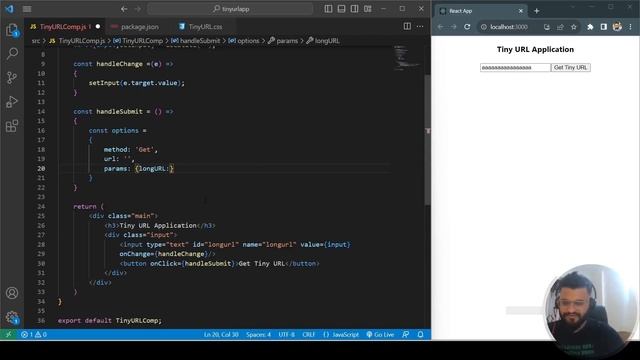Change line ending via CRLF in status bar

click(x=309, y=335)
